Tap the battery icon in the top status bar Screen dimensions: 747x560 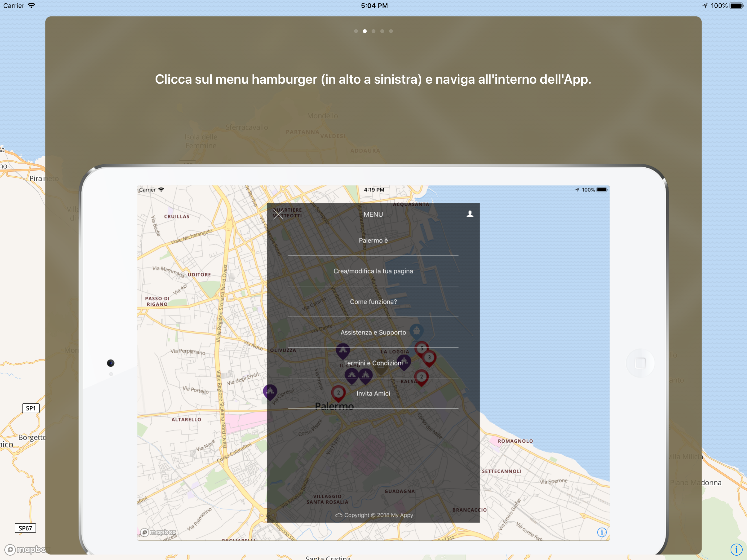pos(737,5)
